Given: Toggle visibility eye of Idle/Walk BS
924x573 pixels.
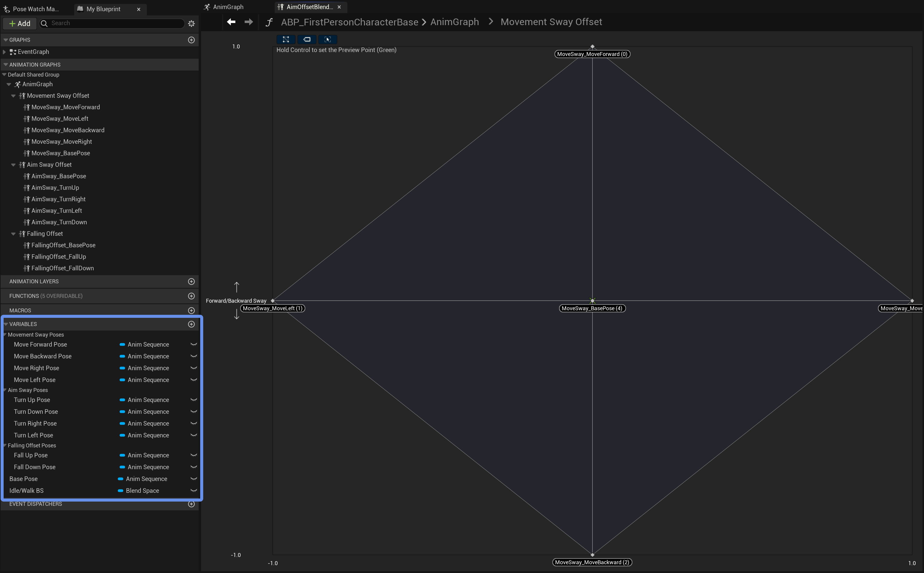Looking at the screenshot, I should point(194,491).
